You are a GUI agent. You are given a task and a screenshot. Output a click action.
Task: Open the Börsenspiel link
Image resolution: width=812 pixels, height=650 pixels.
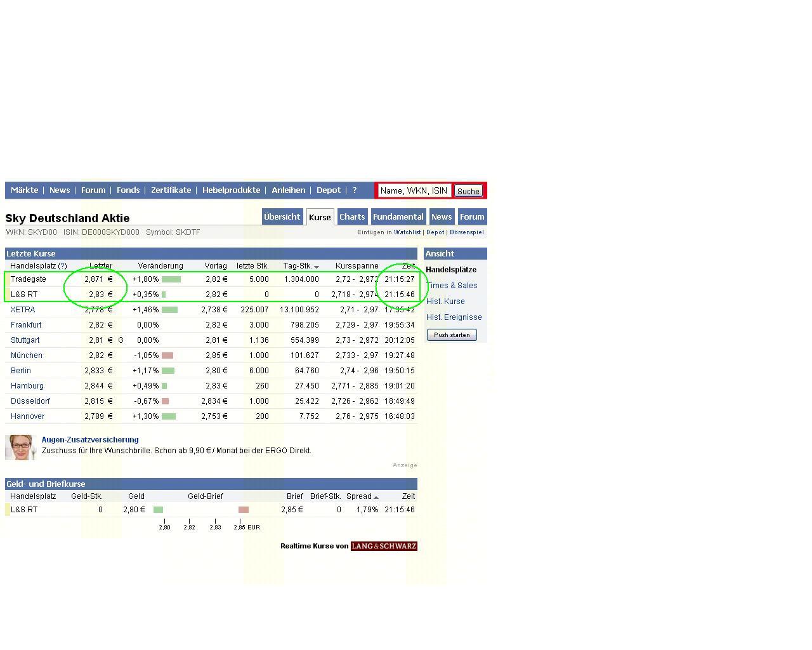(x=467, y=232)
